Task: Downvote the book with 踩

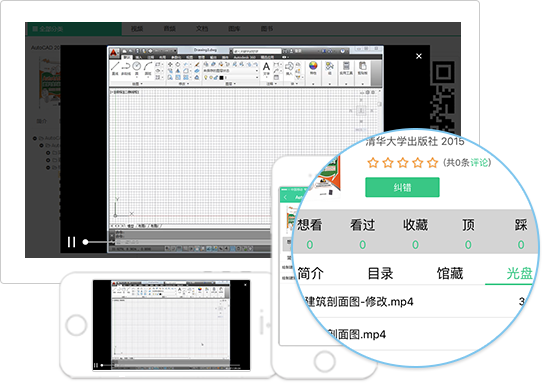Action: 521,225
